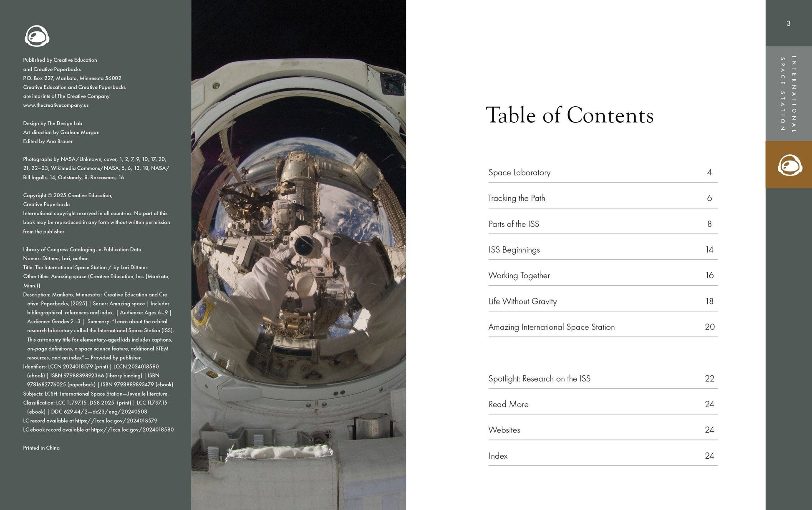The image size is (812, 510).
Task: Open the lccn.loc.gov/2024018579 record link
Action: coord(116,421)
